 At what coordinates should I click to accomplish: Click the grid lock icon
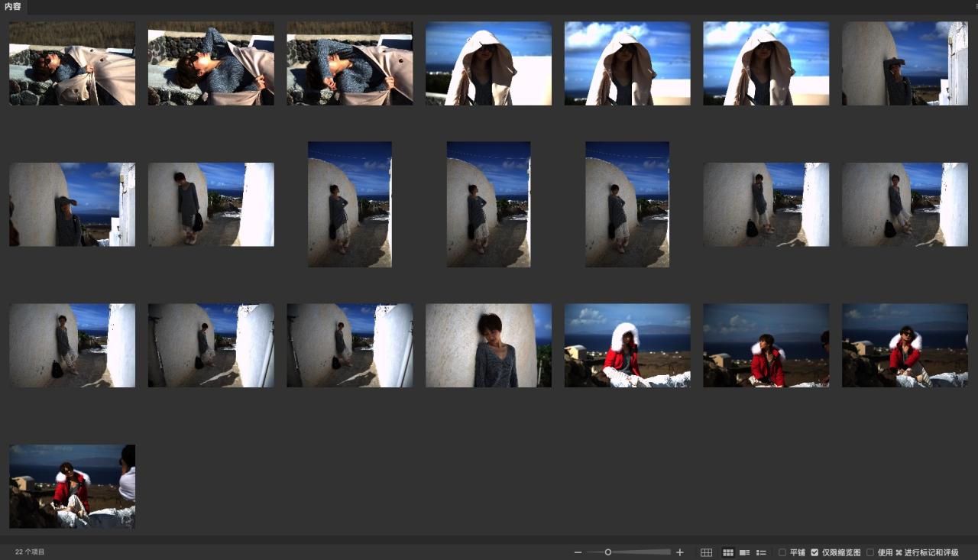coord(706,552)
